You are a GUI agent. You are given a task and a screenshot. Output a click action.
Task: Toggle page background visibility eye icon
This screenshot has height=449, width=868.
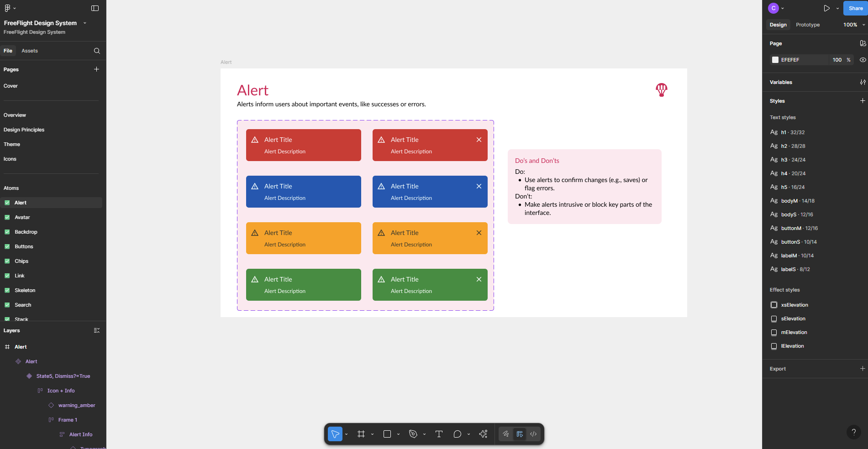point(863,60)
